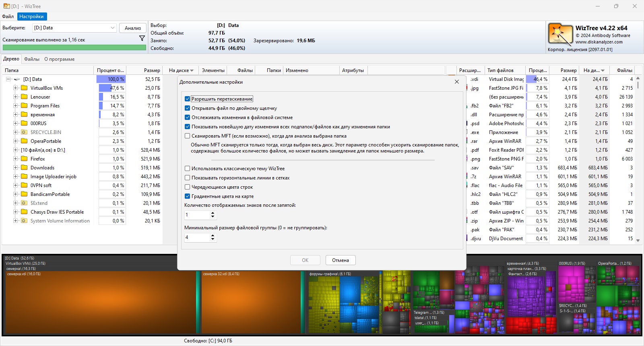The width and height of the screenshot is (644, 346).
Task: Click the Firefox folder icon
Action: [24, 159]
